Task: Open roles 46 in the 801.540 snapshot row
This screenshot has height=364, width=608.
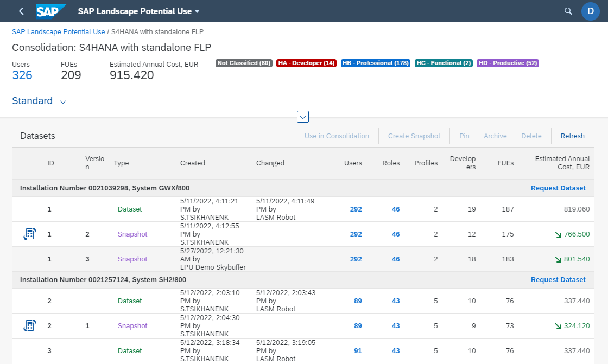Action: coord(396,259)
